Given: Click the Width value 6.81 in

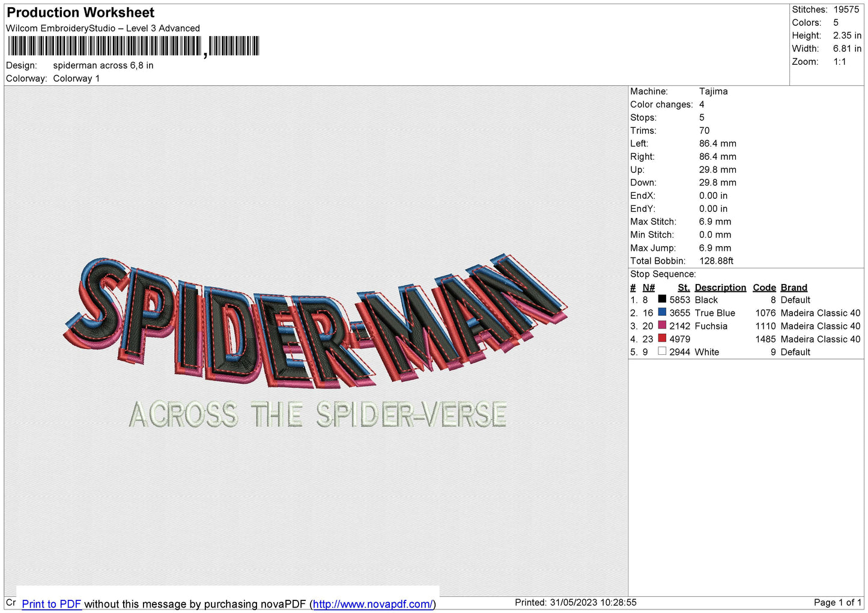Looking at the screenshot, I should pyautogui.click(x=847, y=49).
